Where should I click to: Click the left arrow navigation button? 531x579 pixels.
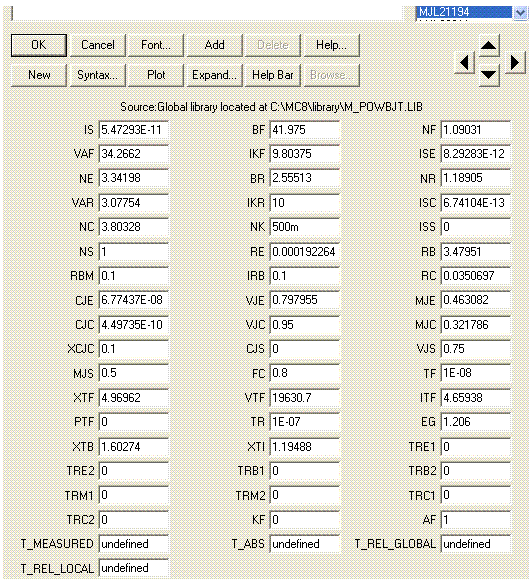point(464,62)
